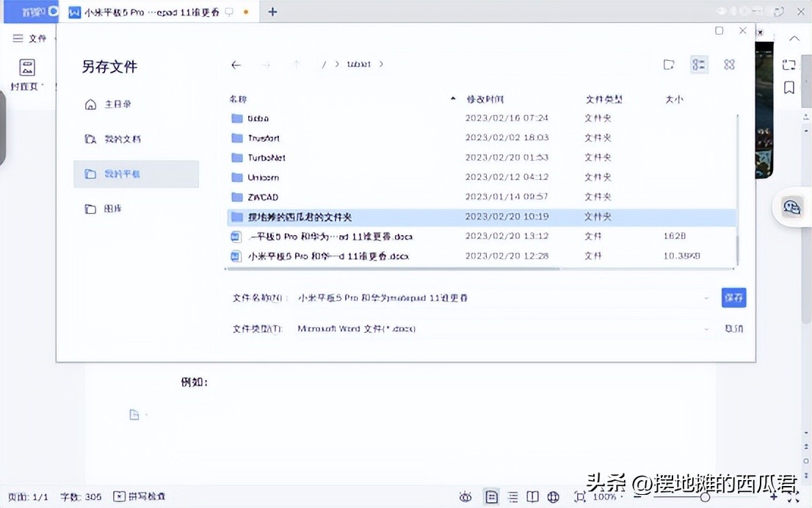This screenshot has height=508, width=812.
Task: Close the save-as dialog with its X
Action: coord(742,31)
